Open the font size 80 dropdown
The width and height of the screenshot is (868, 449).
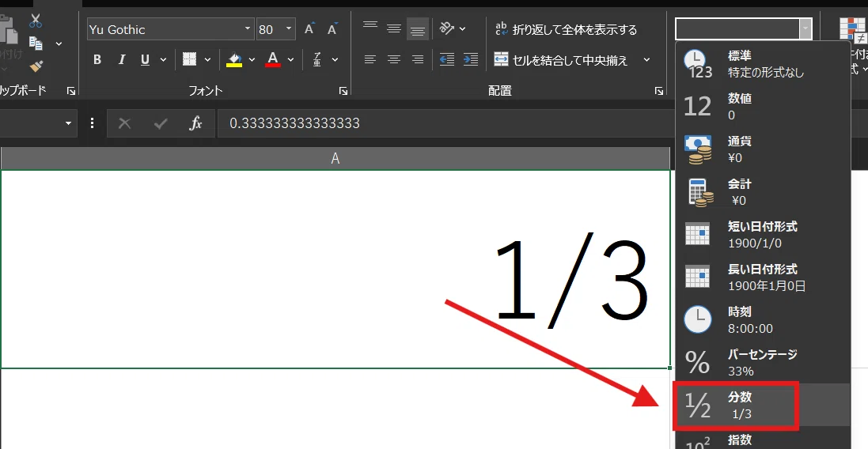pos(289,29)
